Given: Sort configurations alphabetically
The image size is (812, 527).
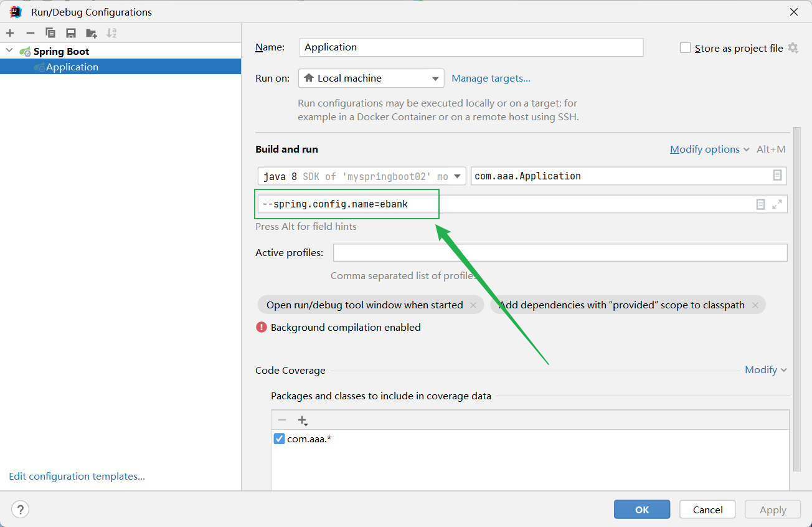Looking at the screenshot, I should (x=111, y=33).
